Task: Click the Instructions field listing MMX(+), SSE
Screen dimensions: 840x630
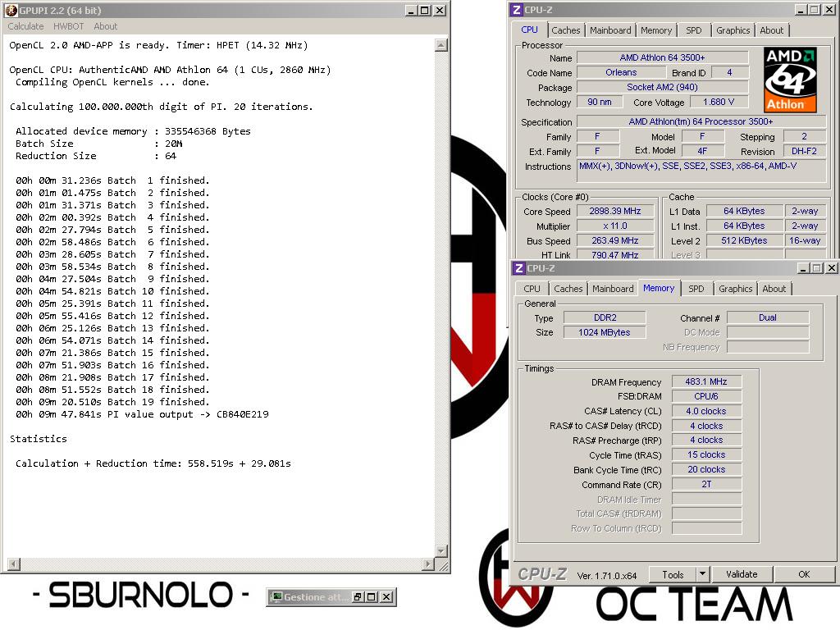Action: pos(701,171)
